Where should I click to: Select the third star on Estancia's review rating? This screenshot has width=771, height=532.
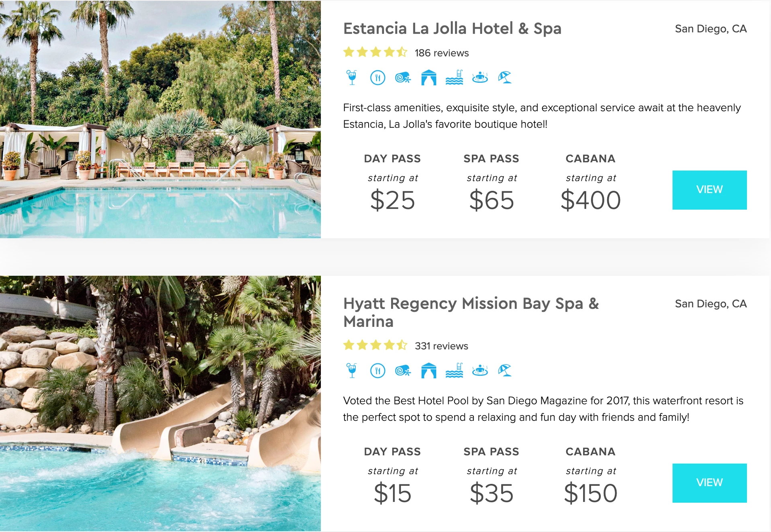point(376,52)
